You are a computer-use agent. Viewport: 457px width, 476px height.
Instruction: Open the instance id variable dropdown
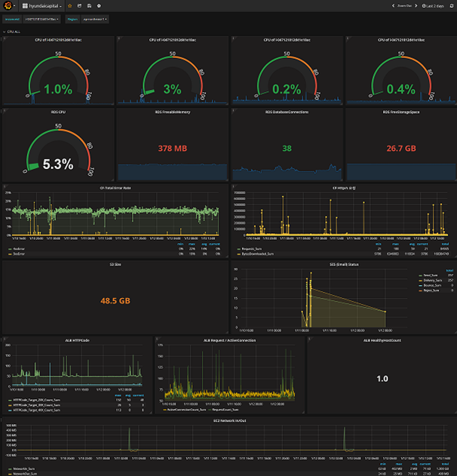[x=42, y=19]
